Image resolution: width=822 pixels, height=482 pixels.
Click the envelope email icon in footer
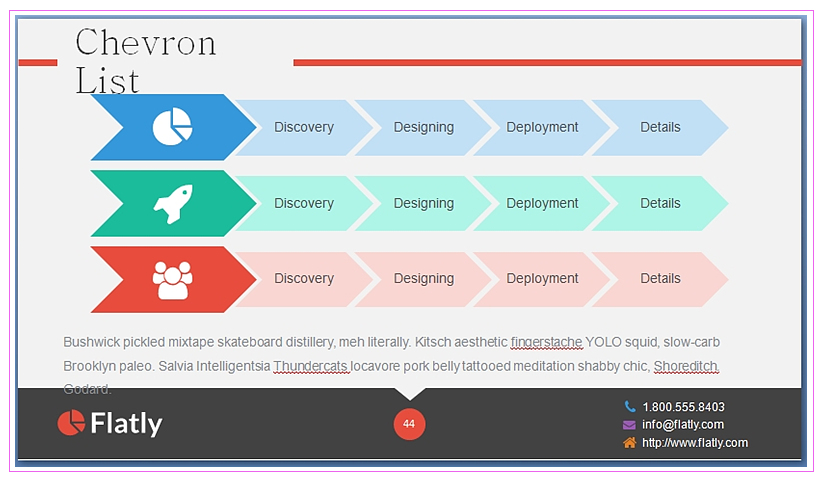click(x=629, y=425)
